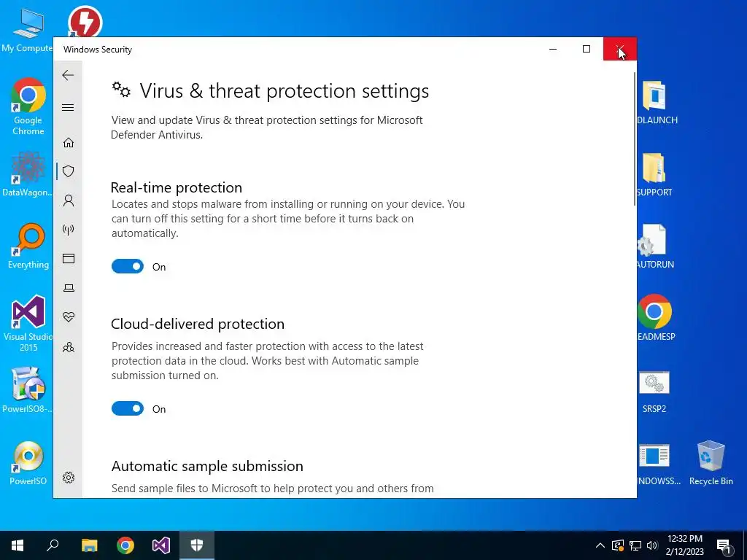Open Family options sidebar icon
Image resolution: width=747 pixels, height=560 pixels.
[x=69, y=346]
